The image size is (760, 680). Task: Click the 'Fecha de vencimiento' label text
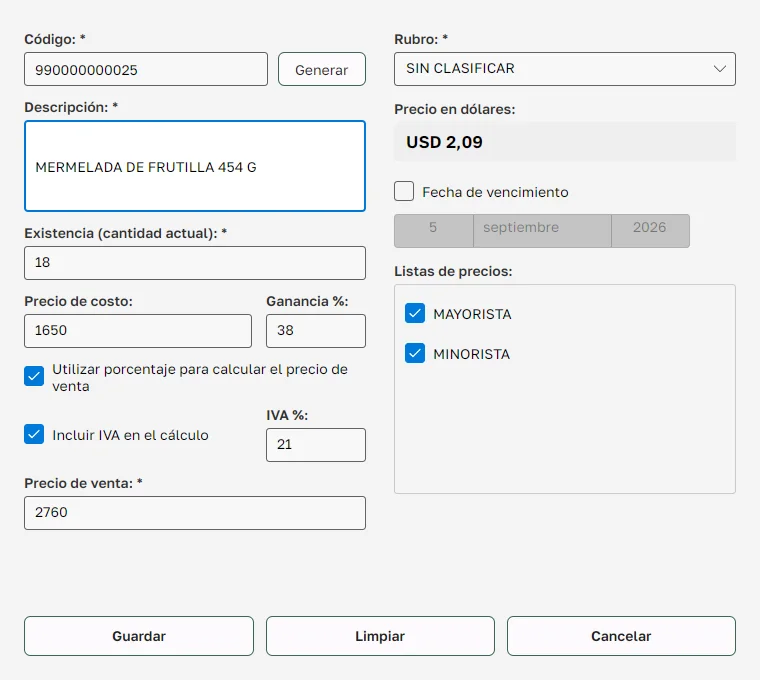495,192
